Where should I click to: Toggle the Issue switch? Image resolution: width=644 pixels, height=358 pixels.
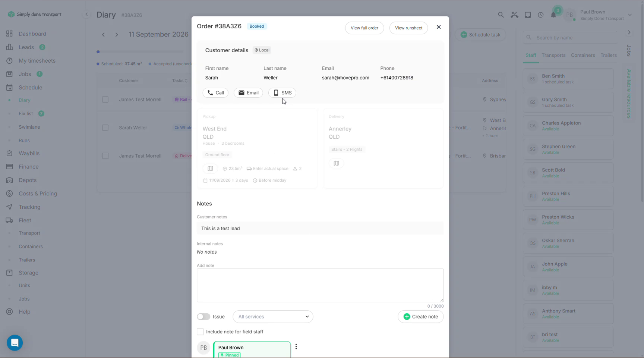click(x=203, y=317)
